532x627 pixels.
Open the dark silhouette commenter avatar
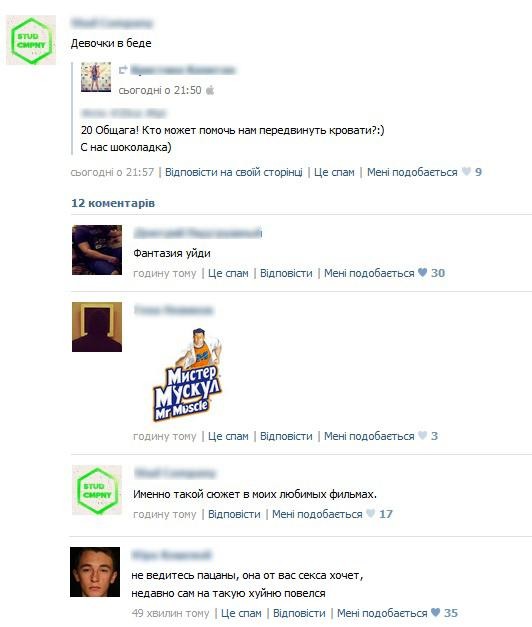97,327
